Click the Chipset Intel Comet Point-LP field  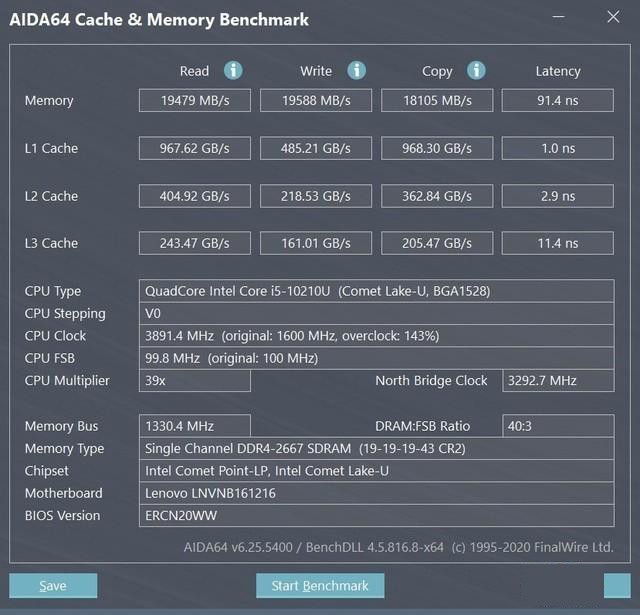(377, 471)
